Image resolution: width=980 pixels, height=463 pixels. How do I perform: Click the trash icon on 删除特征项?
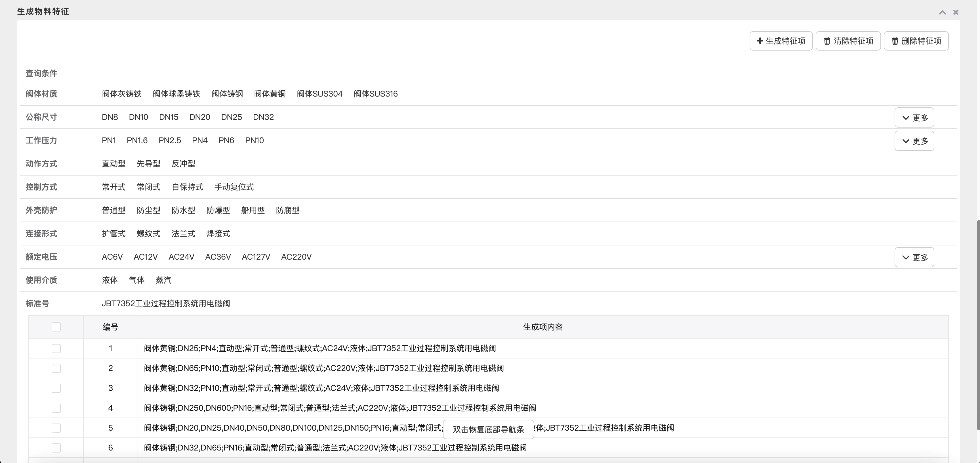point(895,41)
